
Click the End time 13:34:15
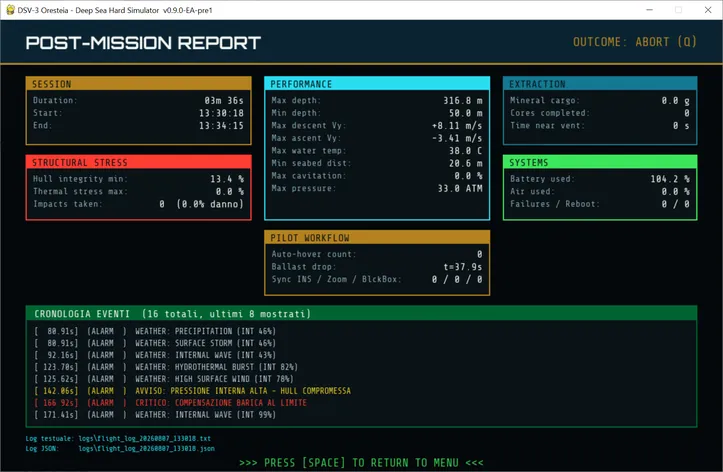[221, 125]
